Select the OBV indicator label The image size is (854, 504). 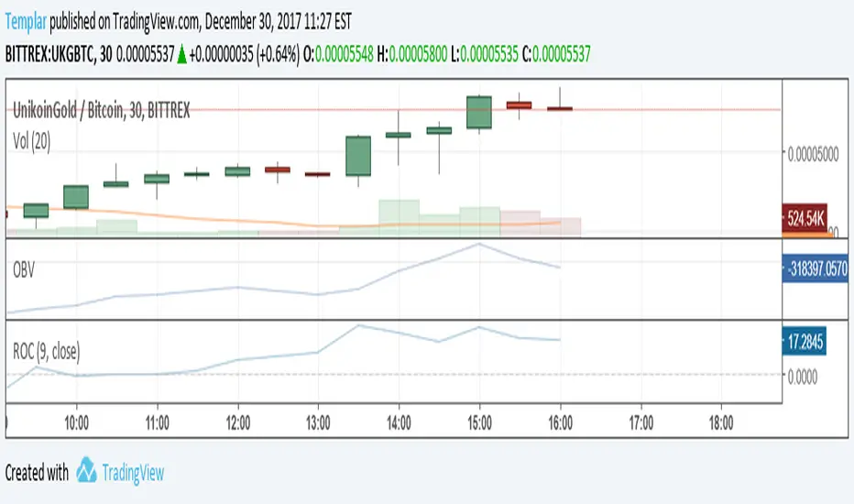(24, 269)
